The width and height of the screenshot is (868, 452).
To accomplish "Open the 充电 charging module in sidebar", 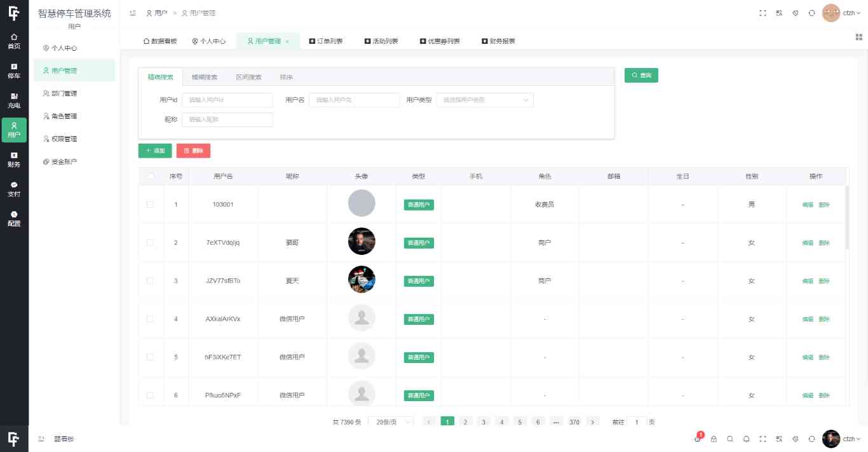I will 14,101.
